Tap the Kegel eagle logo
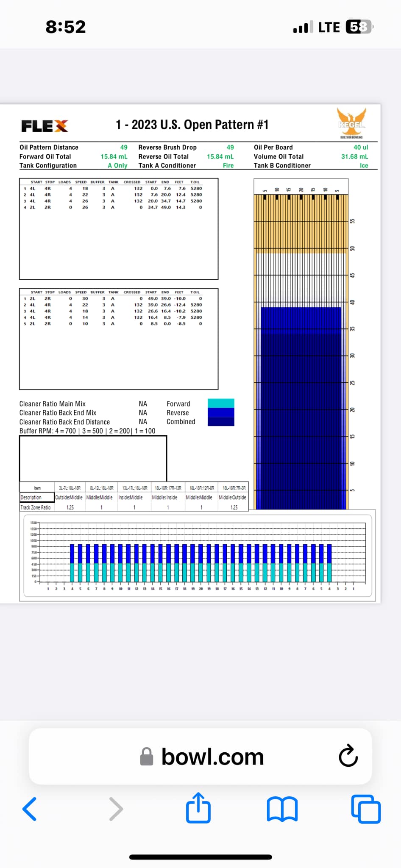This screenshot has width=401, height=868. tap(351, 123)
